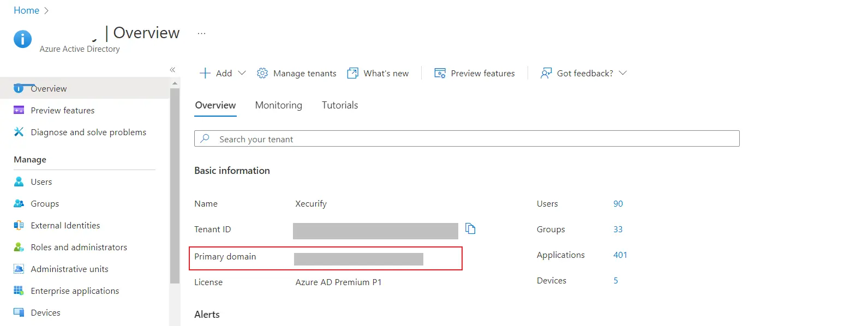Open the Devices count 5 link
Image resolution: width=868 pixels, height=326 pixels.
(616, 280)
